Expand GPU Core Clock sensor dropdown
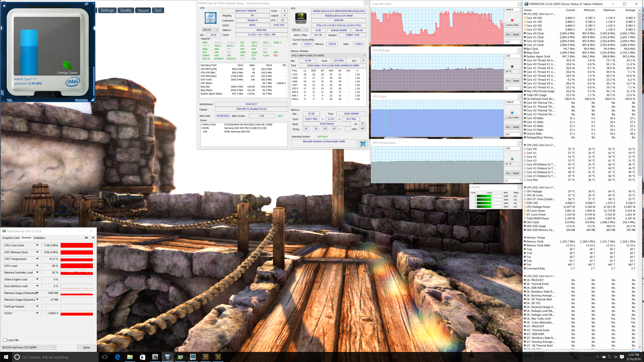Viewport: 644px width, 362px height. (37, 245)
